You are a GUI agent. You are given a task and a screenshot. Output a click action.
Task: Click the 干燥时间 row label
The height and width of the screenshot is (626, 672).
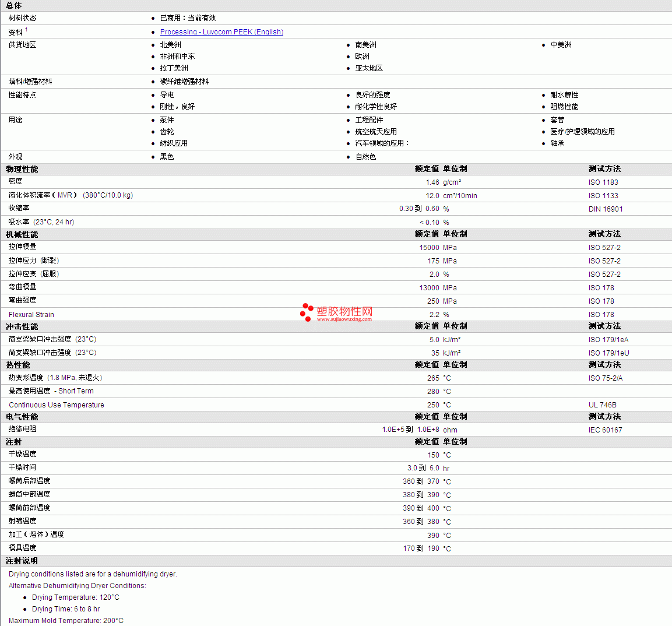tap(22, 467)
